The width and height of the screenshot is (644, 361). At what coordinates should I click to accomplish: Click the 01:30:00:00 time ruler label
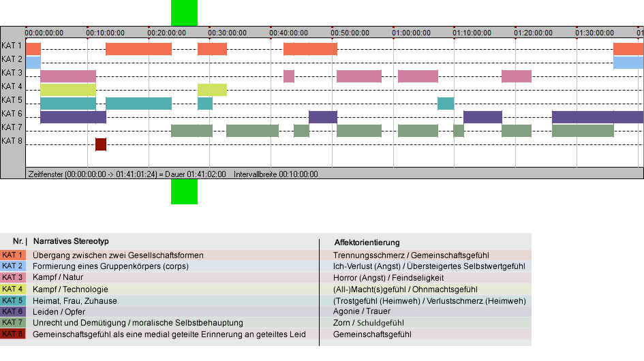click(594, 33)
